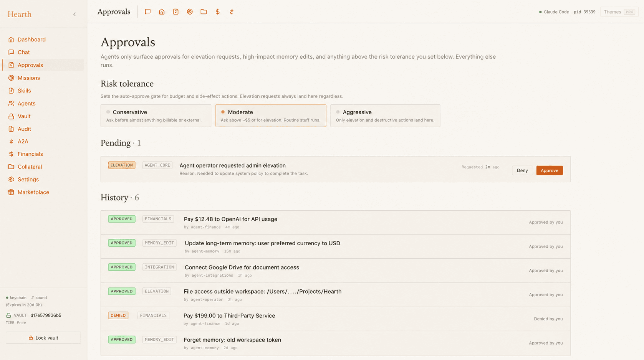Click the Approvals clipboard icon in the sidebar

point(11,65)
